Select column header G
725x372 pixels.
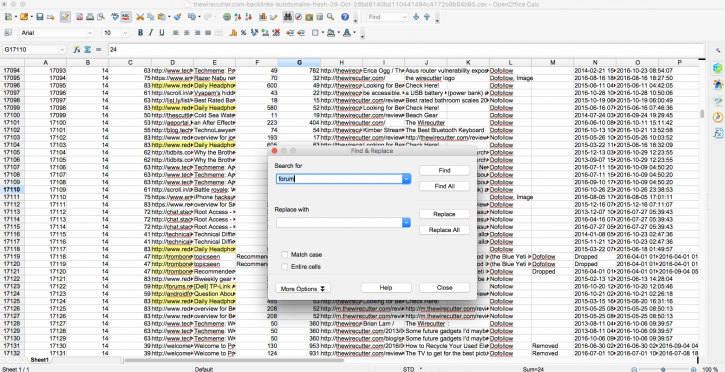299,62
